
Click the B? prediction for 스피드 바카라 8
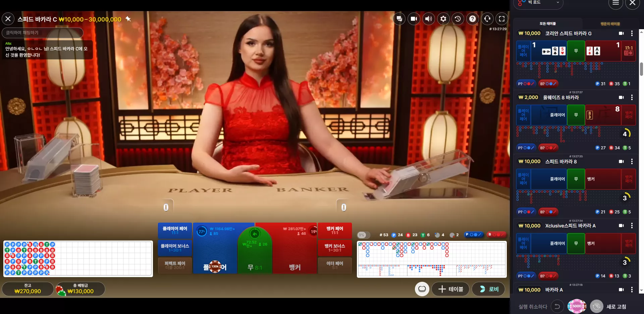point(548,212)
